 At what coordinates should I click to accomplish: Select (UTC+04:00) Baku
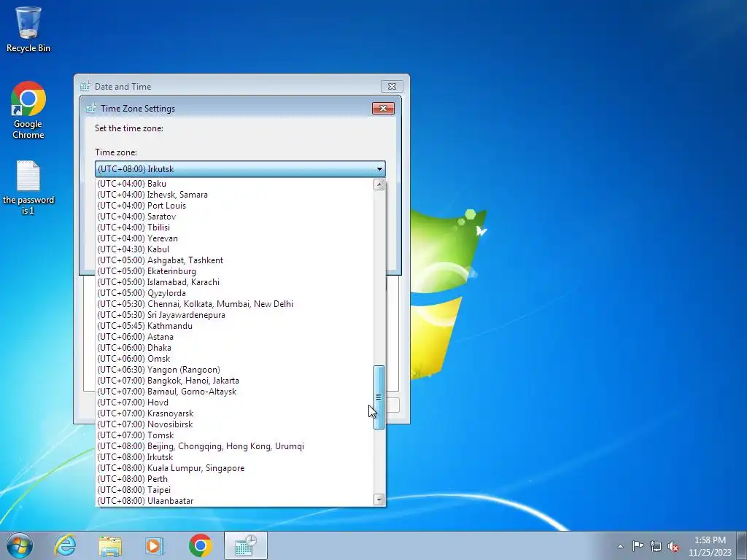(234, 184)
